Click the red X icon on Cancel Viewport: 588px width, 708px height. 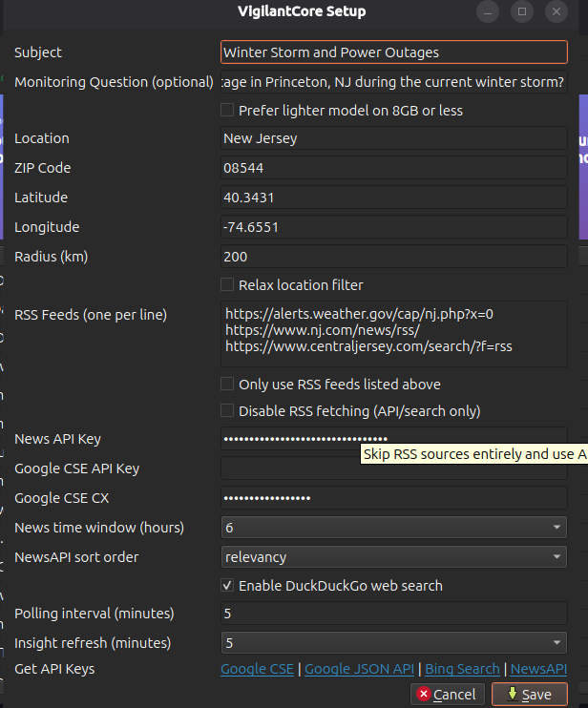[424, 694]
